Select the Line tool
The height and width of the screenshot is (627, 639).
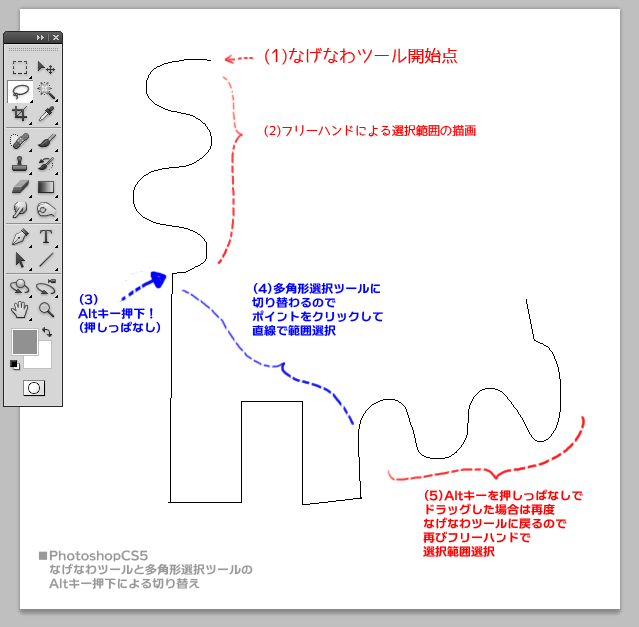point(46,260)
